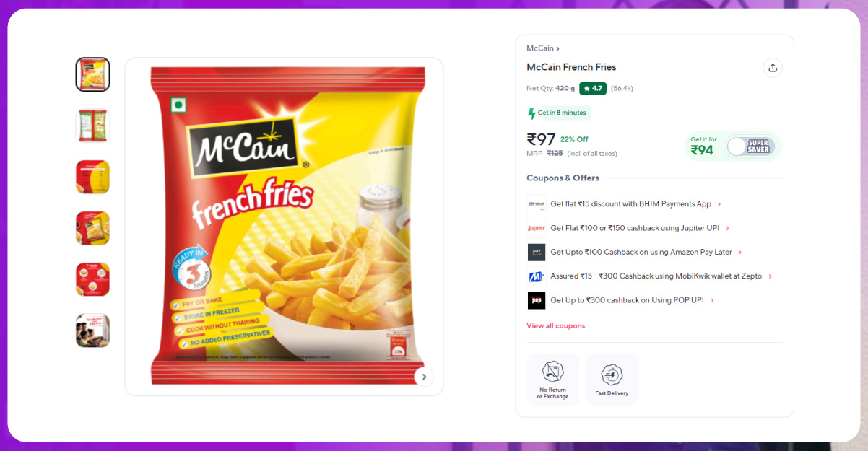
Task: Select the last family photo thumbnail
Action: point(92,330)
